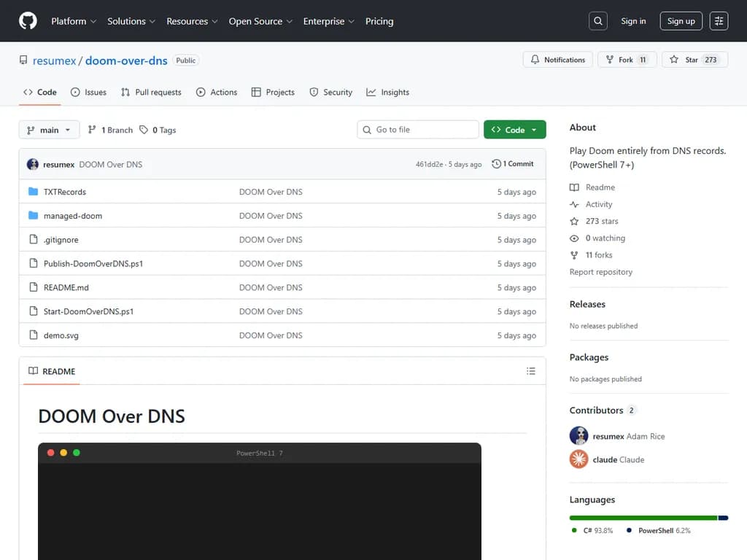Click the appearance settings icon in header
The image size is (747, 560).
coord(719,21)
